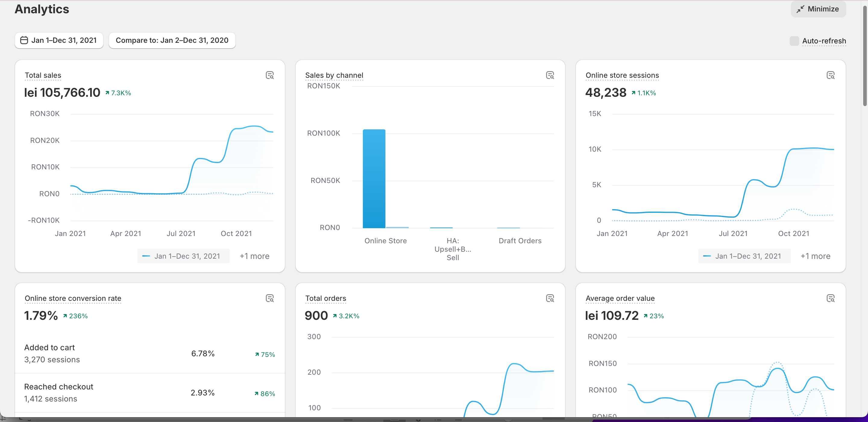The height and width of the screenshot is (422, 868).
Task: Click the 7.3K% sales increase indicator
Action: click(x=118, y=93)
